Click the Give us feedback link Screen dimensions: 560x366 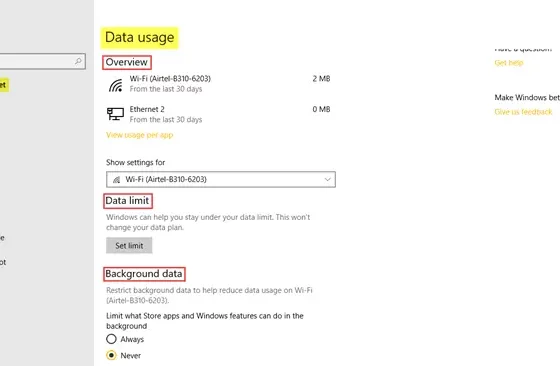[523, 112]
